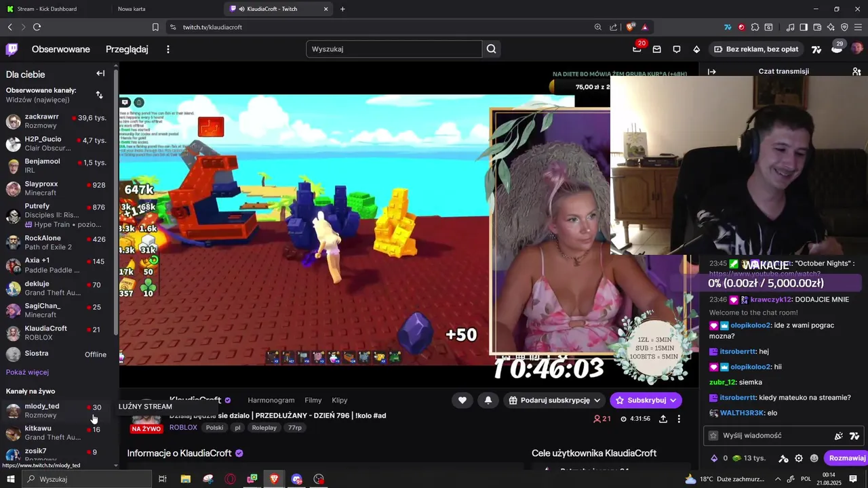The width and height of the screenshot is (868, 488).
Task: Click the Brave Shields lion icon
Action: pos(630,27)
